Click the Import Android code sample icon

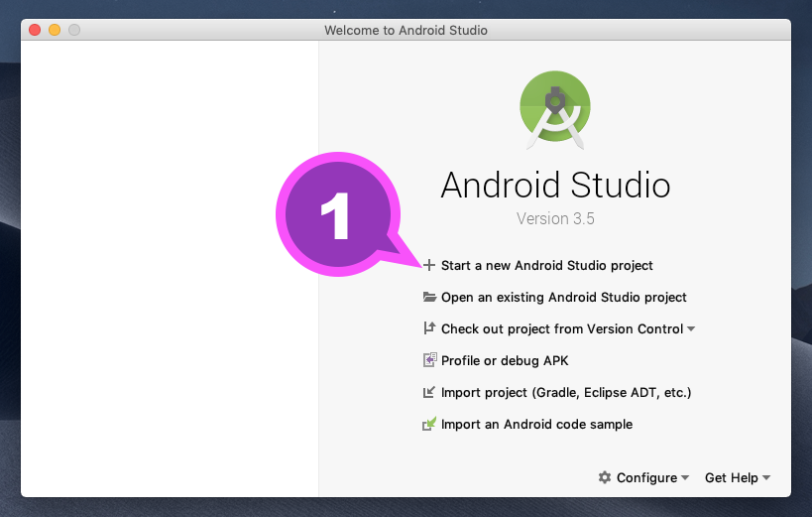click(429, 424)
